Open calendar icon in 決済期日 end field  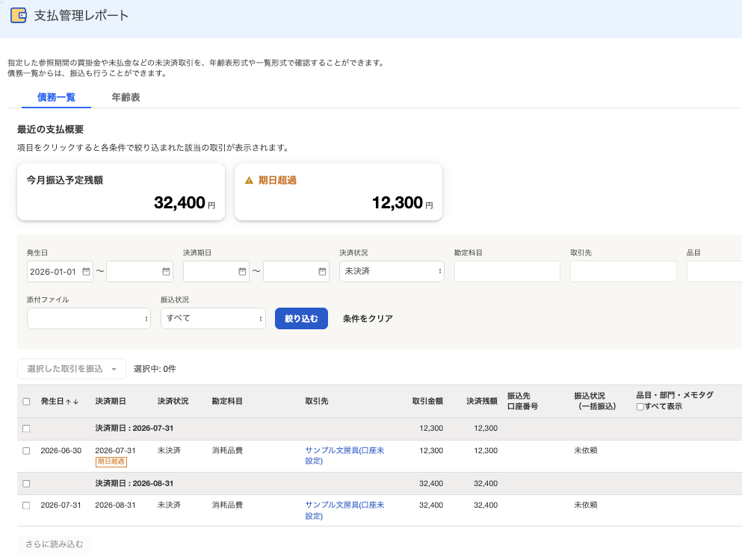pyautogui.click(x=322, y=272)
